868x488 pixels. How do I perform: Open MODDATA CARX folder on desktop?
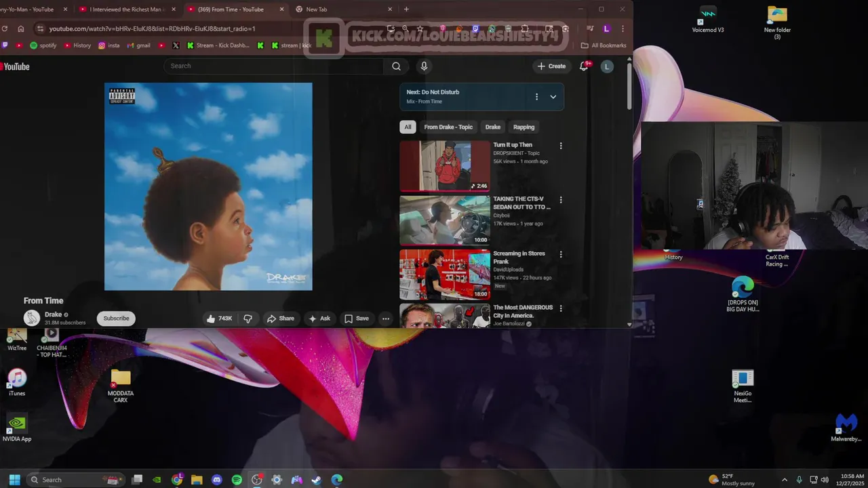click(x=121, y=386)
